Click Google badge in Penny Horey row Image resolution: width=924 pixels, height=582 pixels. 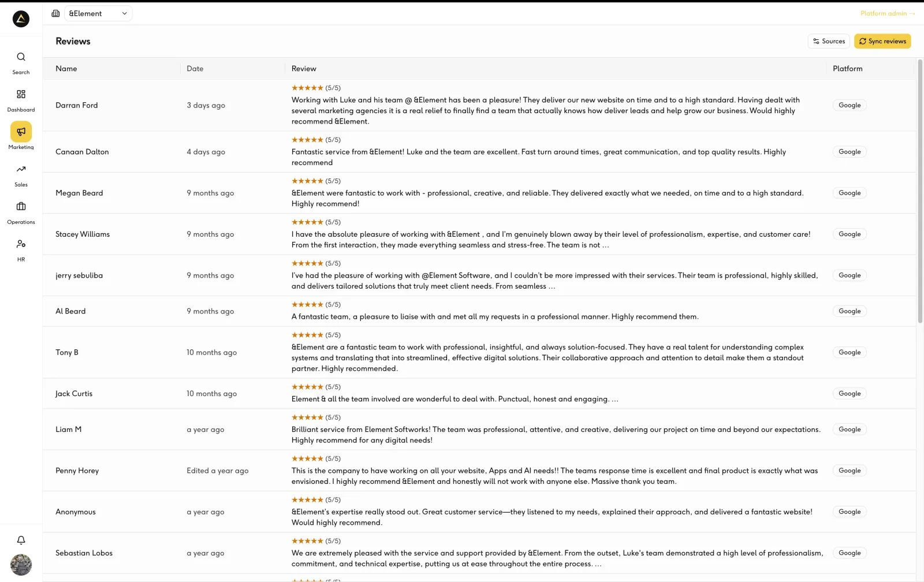[x=850, y=471]
